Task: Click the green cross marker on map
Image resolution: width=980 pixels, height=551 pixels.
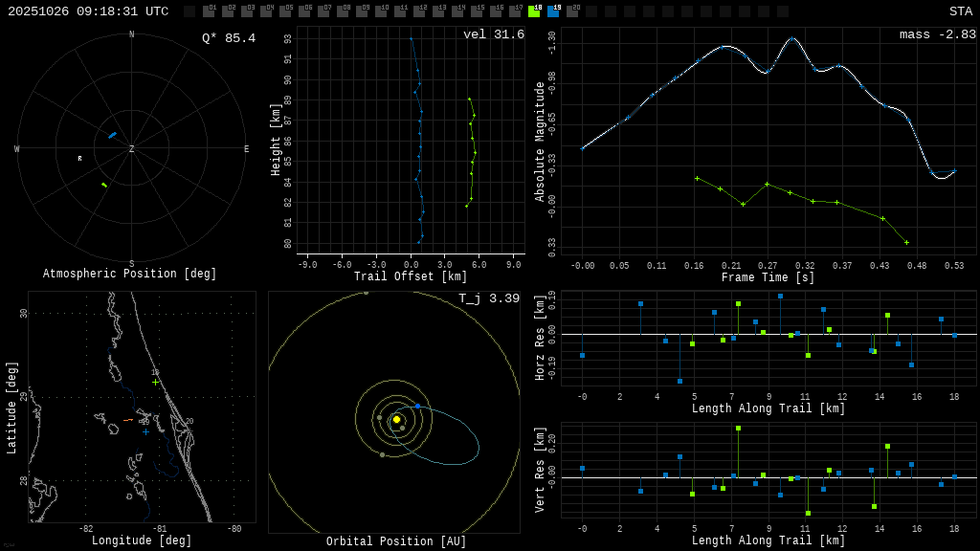Action: 155,382
